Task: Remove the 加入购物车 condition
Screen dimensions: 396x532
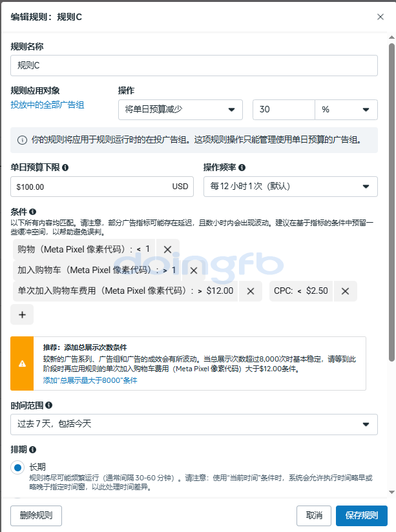Action: pyautogui.click(x=194, y=271)
